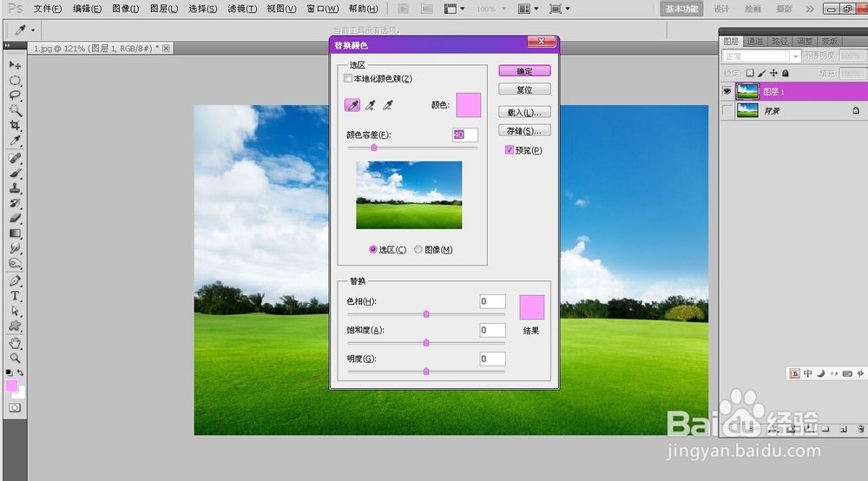Select the Eyedropper tool in toolbox
This screenshot has width=868, height=481.
[15, 141]
